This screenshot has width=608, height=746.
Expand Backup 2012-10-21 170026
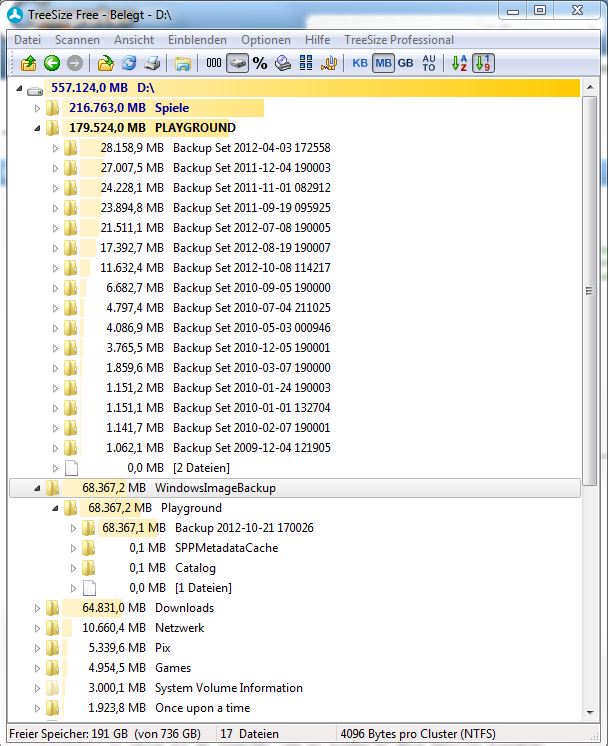click(73, 528)
